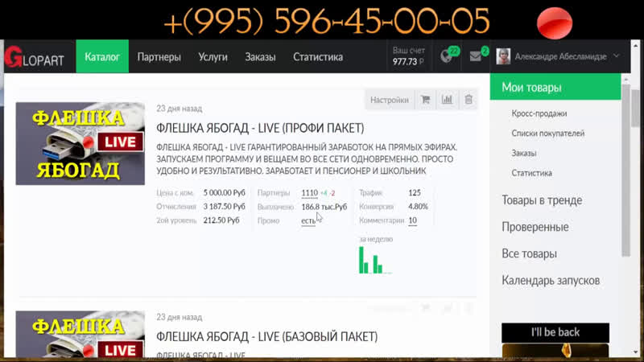Open thumbnail of ФЛЕШКА ЯБОГАД ПРОФИ ПАКЕТ

pyautogui.click(x=80, y=144)
